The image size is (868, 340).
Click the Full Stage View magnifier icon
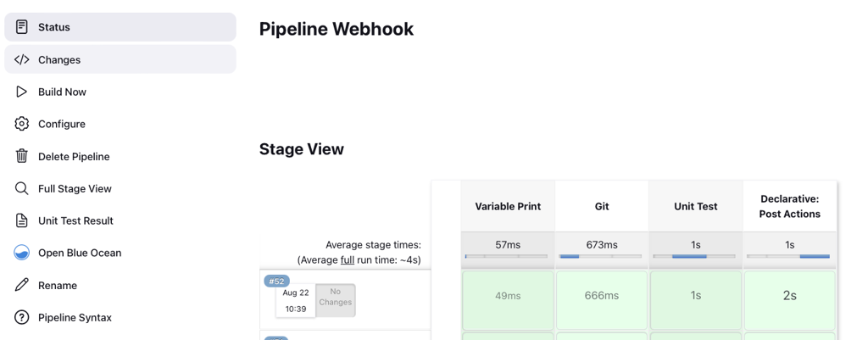click(21, 188)
